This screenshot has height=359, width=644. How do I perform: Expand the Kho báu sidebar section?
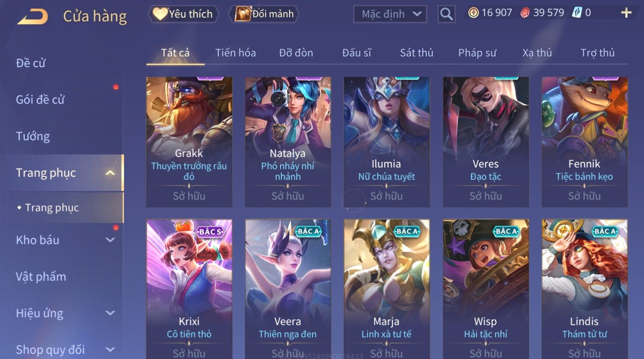(110, 240)
